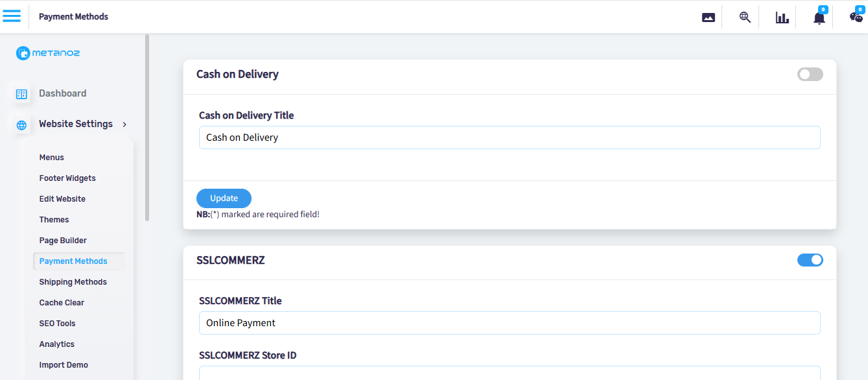
Task: Click the Update button
Action: [x=224, y=198]
